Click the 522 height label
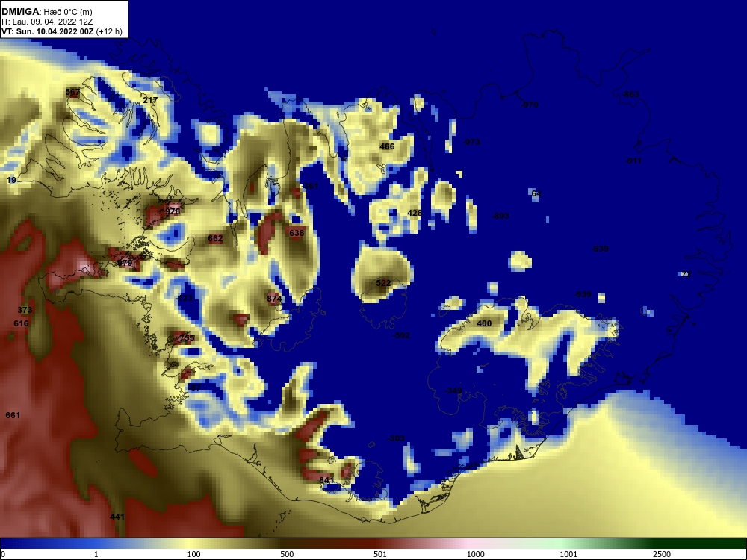 pyautogui.click(x=383, y=283)
